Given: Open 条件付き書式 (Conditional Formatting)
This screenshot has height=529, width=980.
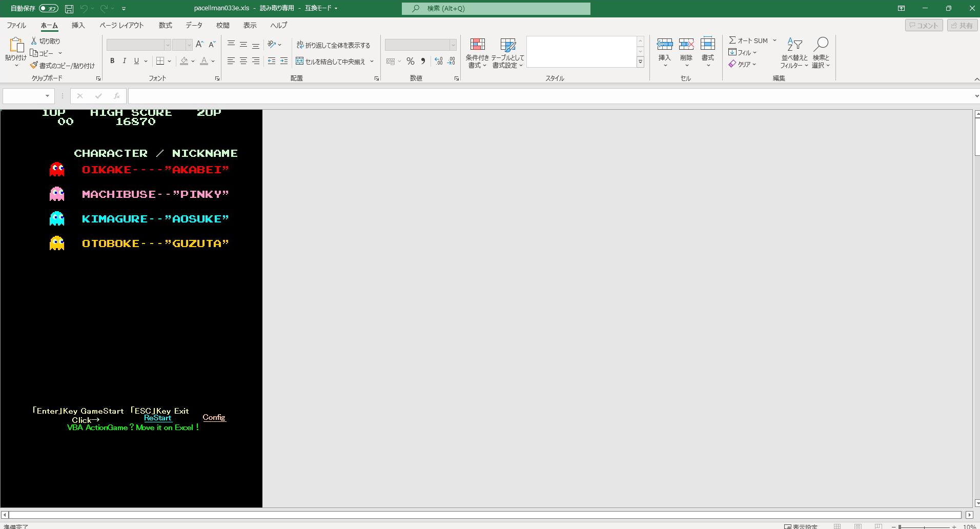Looking at the screenshot, I should [x=476, y=52].
